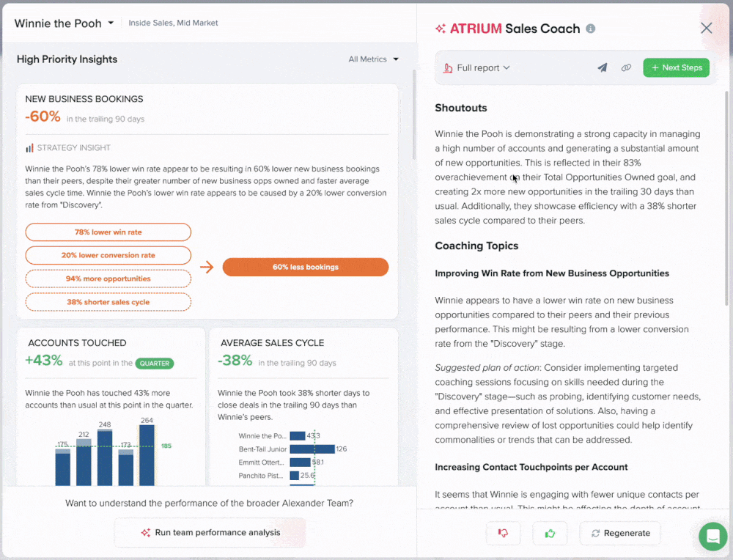The image size is (733, 560).
Task: Click the 212 bar in Accounts Touched chart
Action: tap(84, 463)
